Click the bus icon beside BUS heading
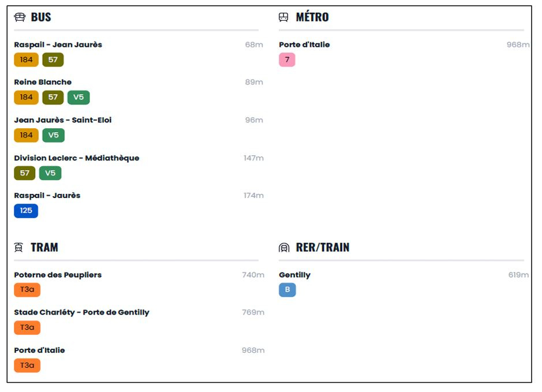542x392 pixels. (x=20, y=17)
